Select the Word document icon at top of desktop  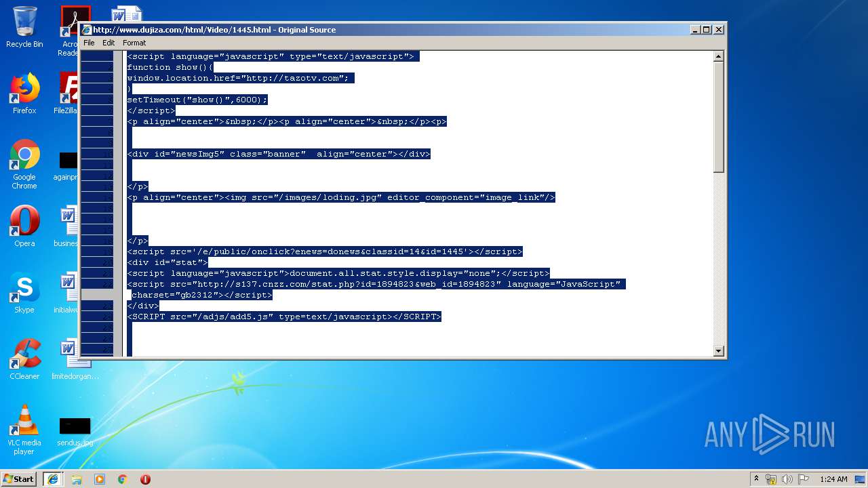tap(126, 14)
